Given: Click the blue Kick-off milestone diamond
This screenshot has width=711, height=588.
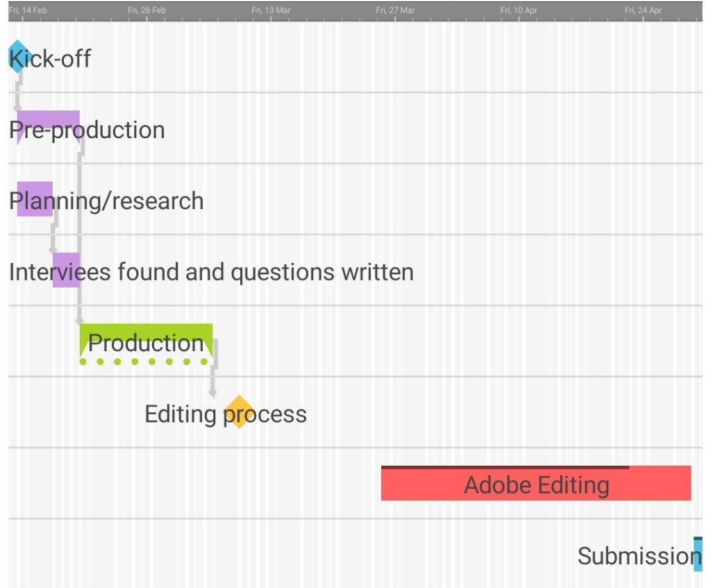Looking at the screenshot, I should [x=17, y=57].
